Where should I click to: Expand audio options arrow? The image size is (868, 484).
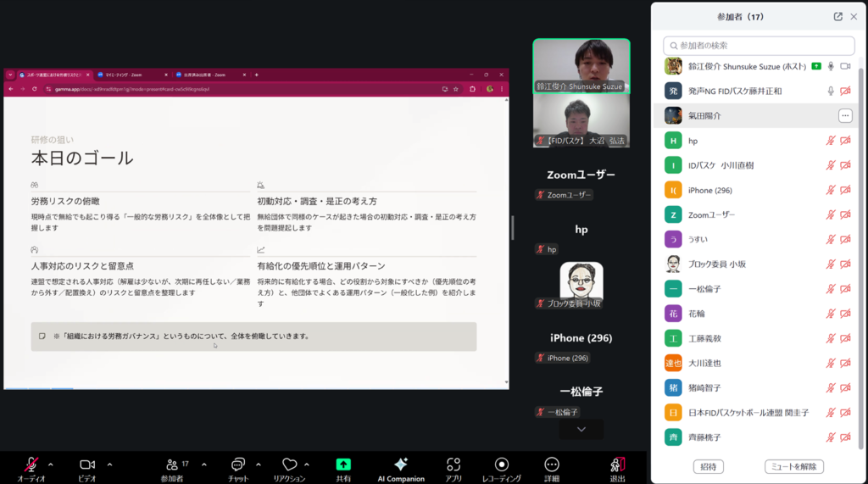[x=50, y=465]
